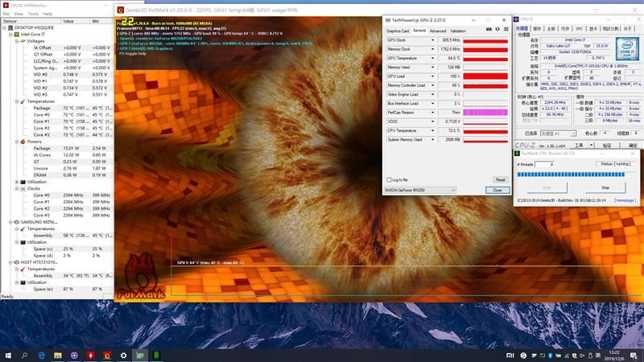This screenshot has width=644, height=362.
Task: Select GPU-Z Sensors tab
Action: [419, 31]
